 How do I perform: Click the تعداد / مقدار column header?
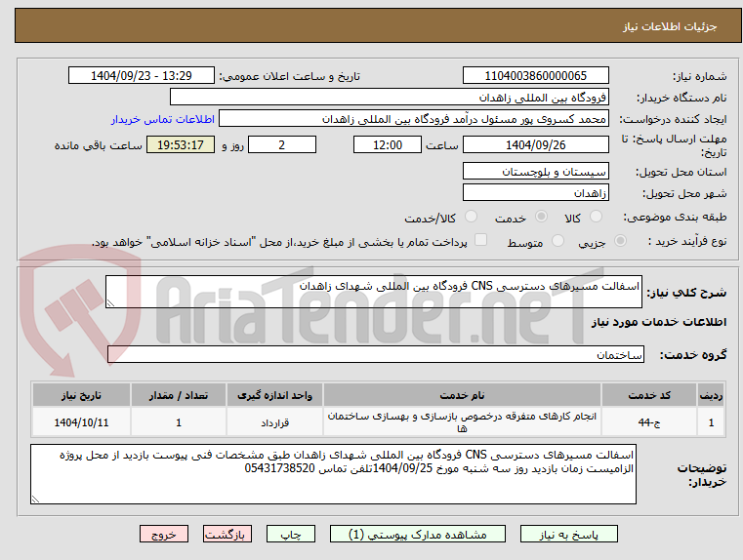coord(179,395)
